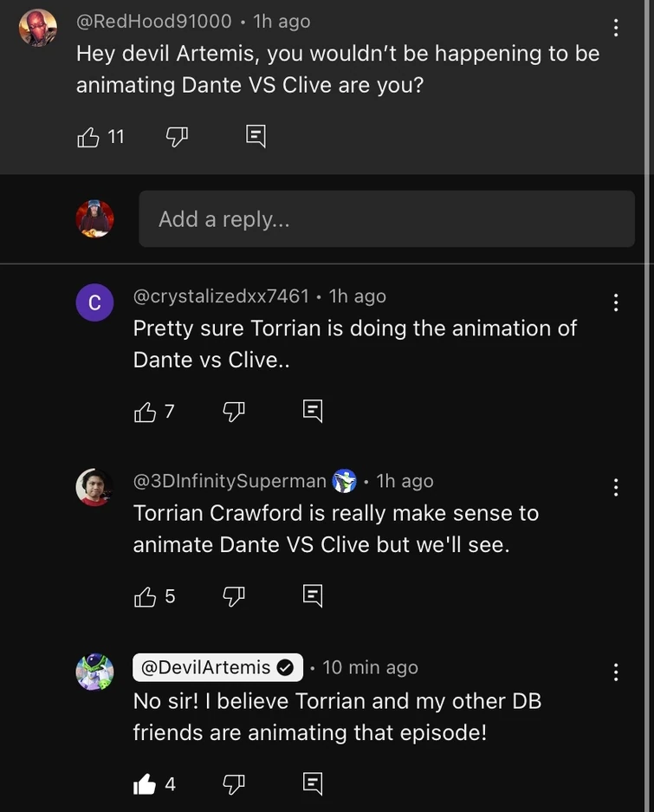Dislike crystalizedxx7461's reply

(234, 412)
